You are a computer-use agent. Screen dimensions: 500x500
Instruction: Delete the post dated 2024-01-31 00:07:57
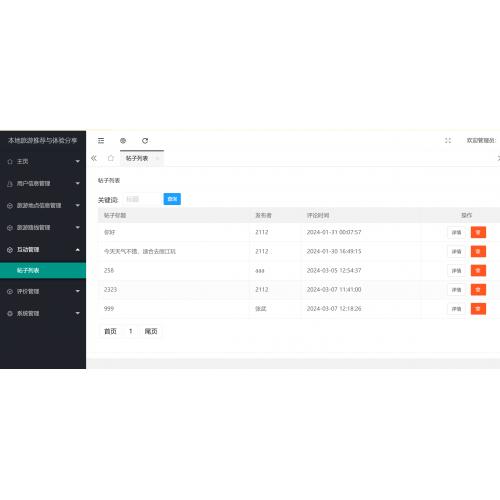click(x=478, y=232)
